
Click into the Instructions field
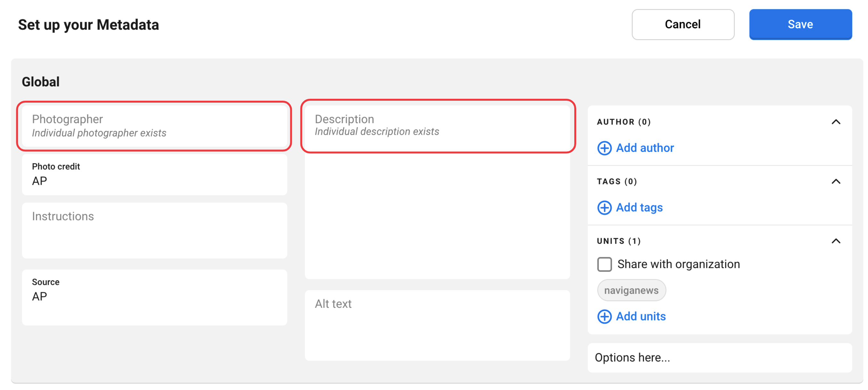coord(154,231)
